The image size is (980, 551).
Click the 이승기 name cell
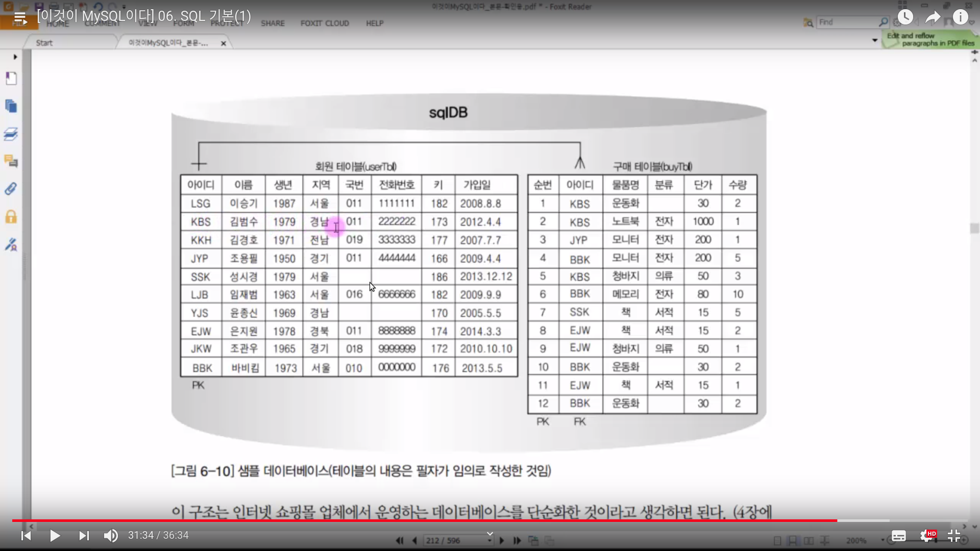(x=243, y=204)
